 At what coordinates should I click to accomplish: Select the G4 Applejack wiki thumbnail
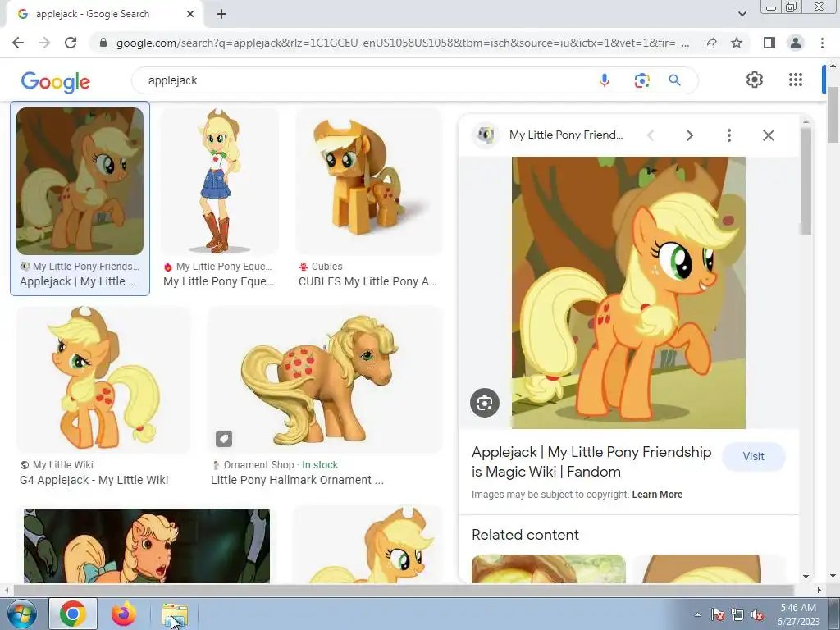103,379
